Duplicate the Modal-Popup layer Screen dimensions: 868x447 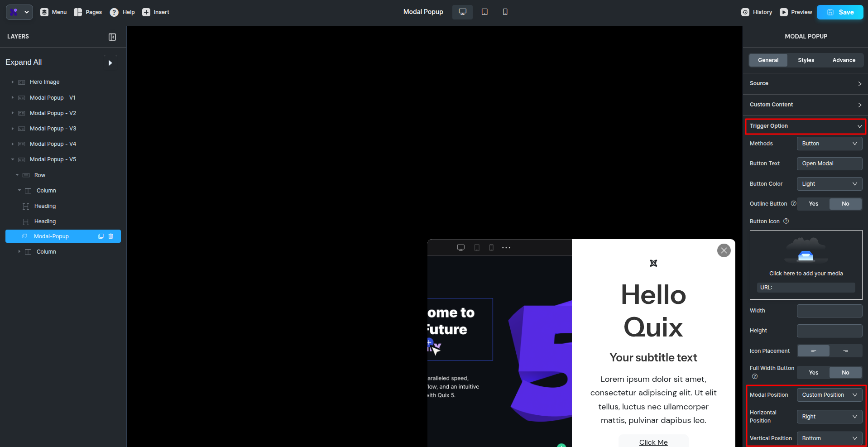click(x=101, y=236)
